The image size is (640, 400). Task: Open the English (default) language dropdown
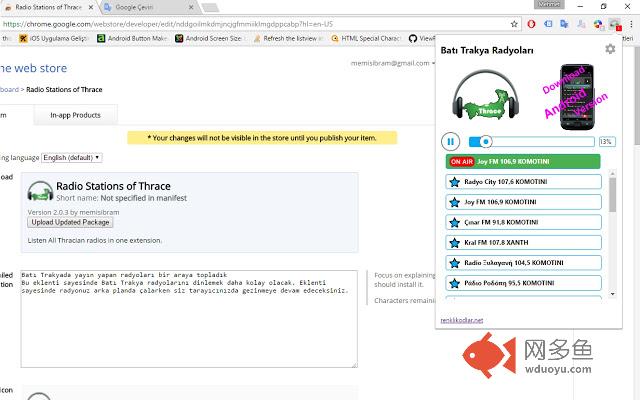click(72, 158)
